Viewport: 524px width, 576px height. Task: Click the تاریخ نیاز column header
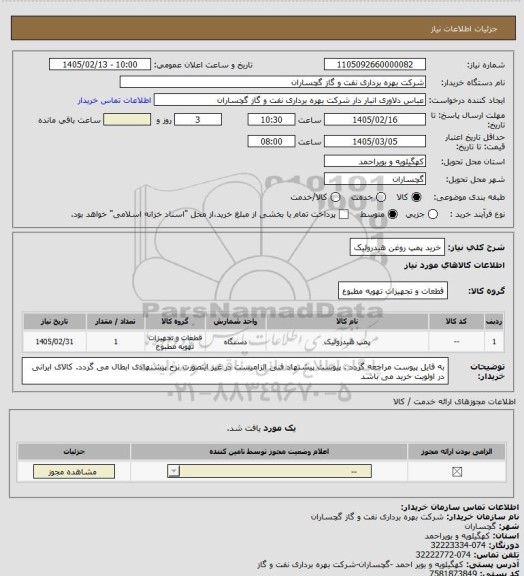pyautogui.click(x=54, y=321)
